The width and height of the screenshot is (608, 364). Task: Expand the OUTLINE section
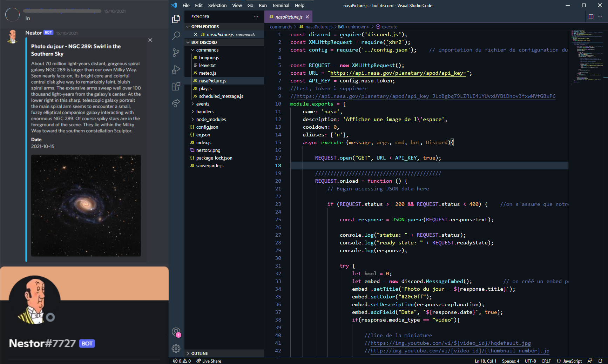click(x=199, y=353)
